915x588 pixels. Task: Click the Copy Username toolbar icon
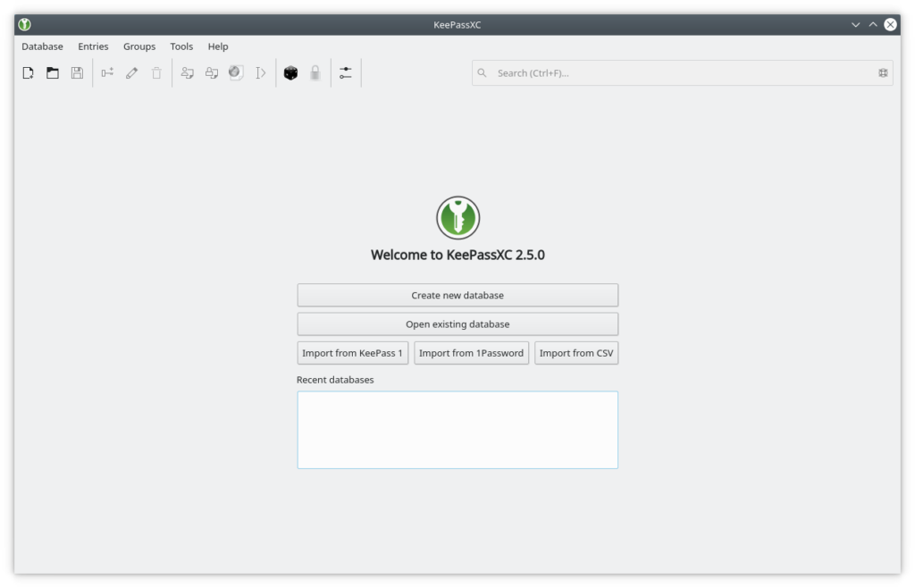click(188, 73)
